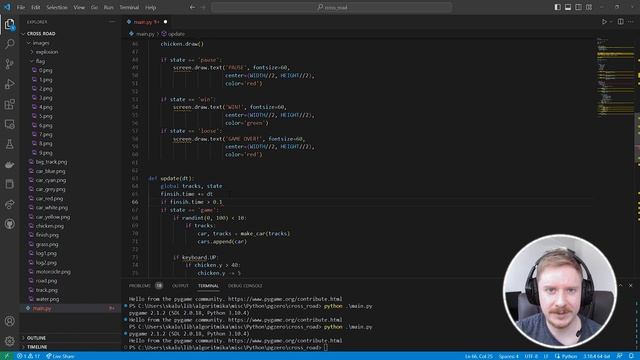640x360 pixels.
Task: Click the errors and warnings status item
Action: [x=29, y=356]
